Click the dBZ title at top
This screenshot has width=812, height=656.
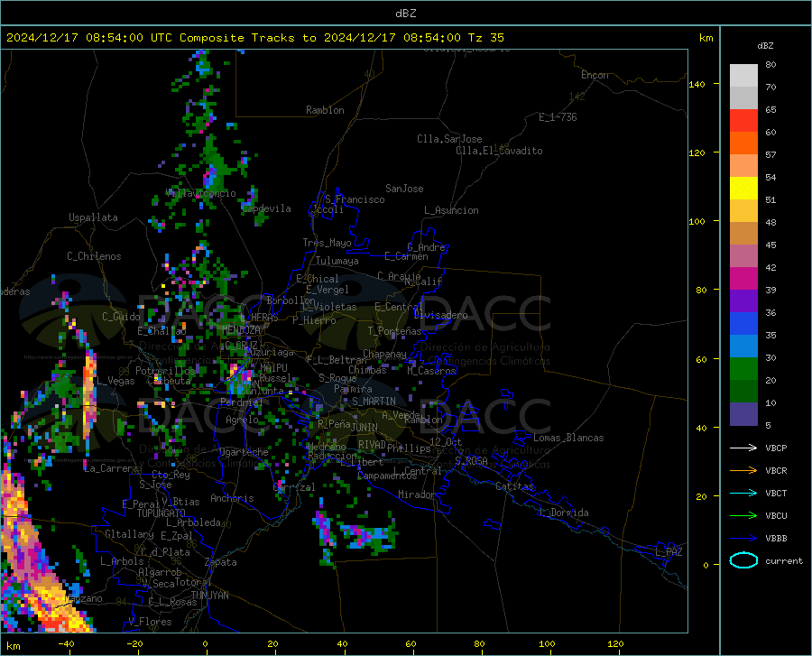(x=405, y=14)
